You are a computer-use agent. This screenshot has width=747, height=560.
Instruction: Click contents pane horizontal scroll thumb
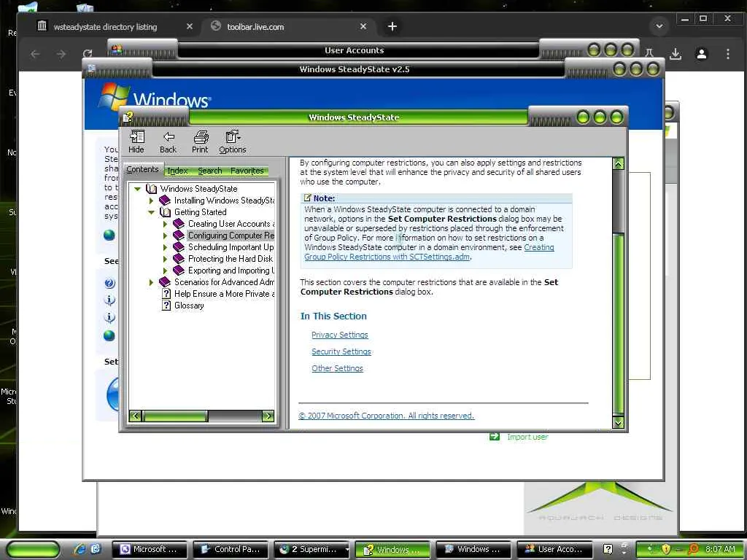[x=174, y=416]
